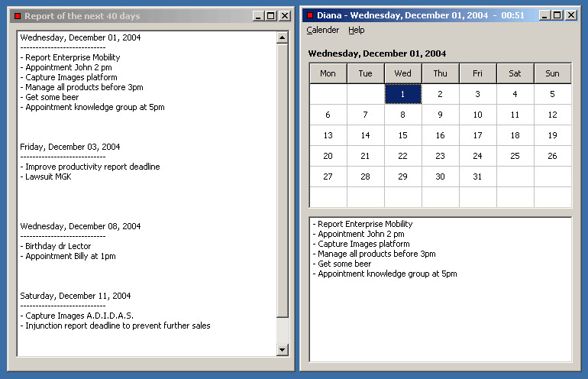Click the Sat column header

coord(515,73)
